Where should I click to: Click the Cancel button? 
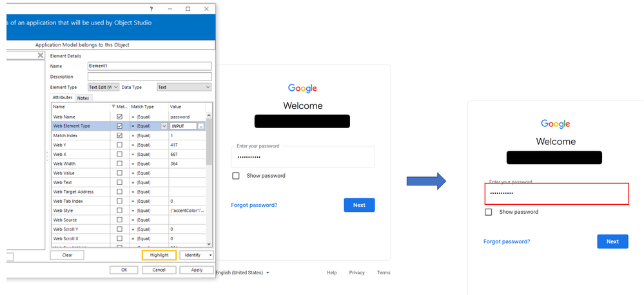pyautogui.click(x=159, y=270)
